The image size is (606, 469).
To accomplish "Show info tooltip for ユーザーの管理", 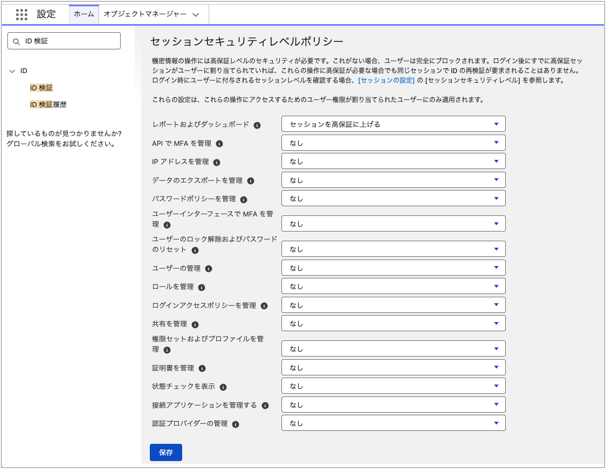I will [209, 268].
